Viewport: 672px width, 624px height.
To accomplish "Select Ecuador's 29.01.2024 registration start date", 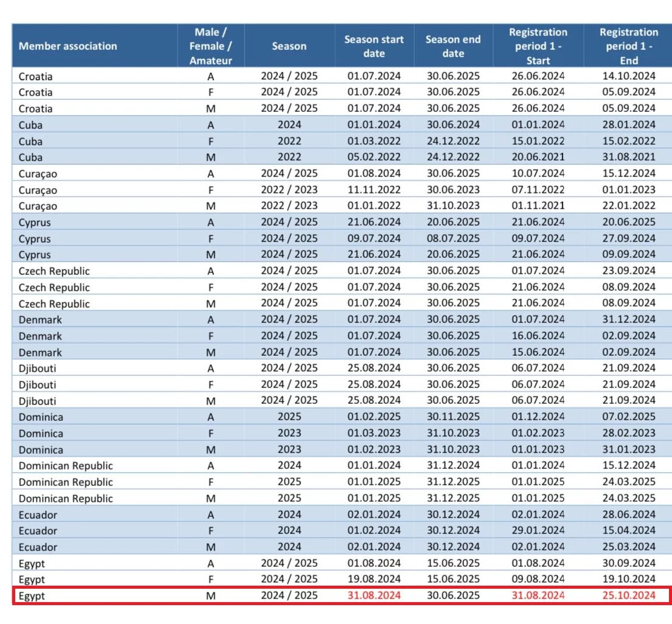I will pyautogui.click(x=538, y=530).
